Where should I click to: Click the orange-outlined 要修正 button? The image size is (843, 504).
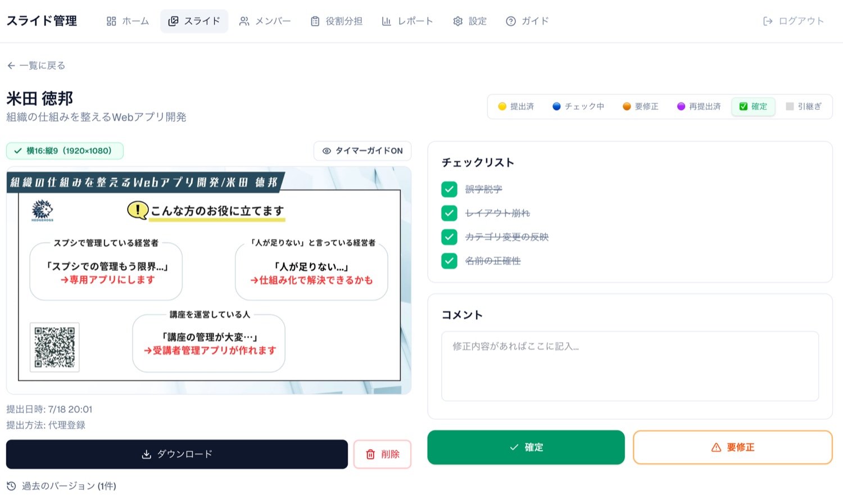pyautogui.click(x=733, y=447)
